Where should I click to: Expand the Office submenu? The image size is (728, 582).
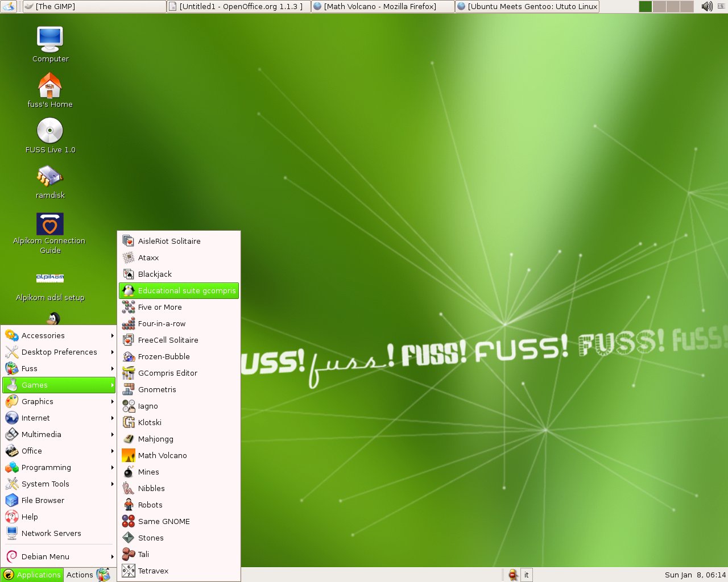pos(59,451)
